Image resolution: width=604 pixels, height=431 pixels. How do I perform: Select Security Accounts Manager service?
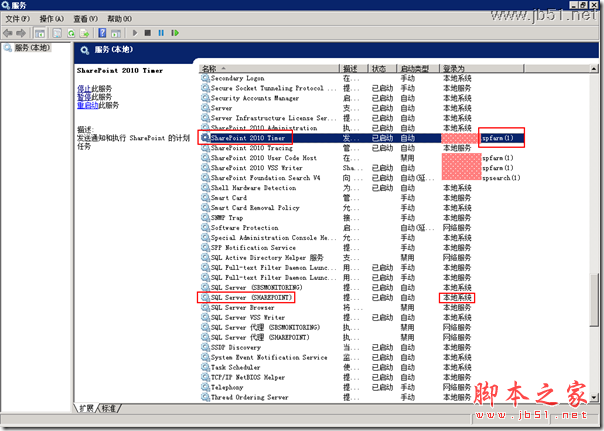coord(255,98)
